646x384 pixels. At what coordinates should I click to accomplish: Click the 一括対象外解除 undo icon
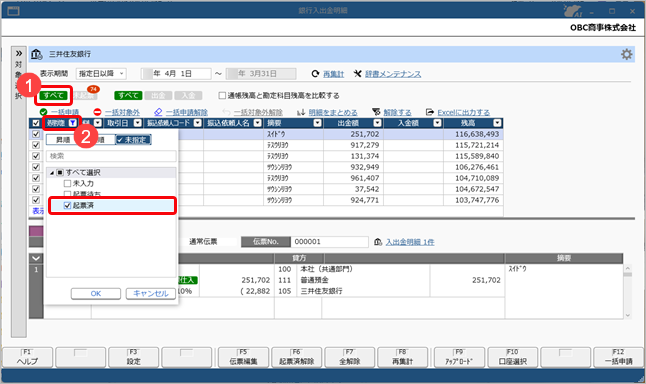click(226, 112)
